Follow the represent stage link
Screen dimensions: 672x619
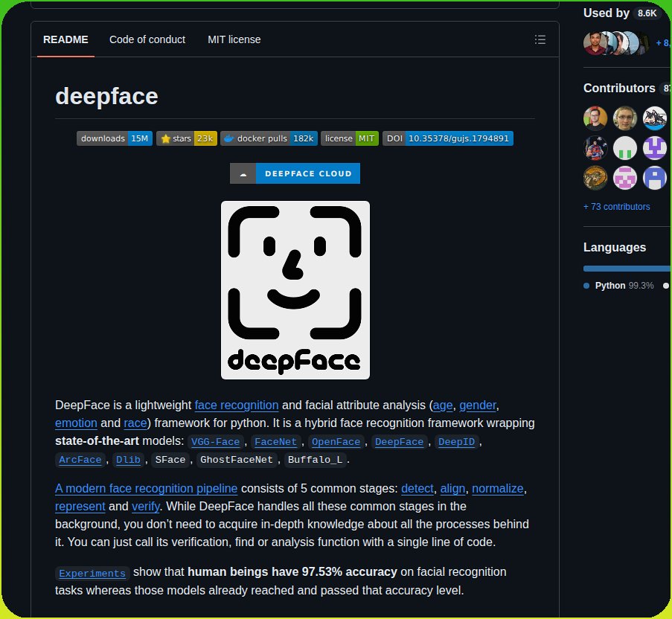click(x=80, y=507)
